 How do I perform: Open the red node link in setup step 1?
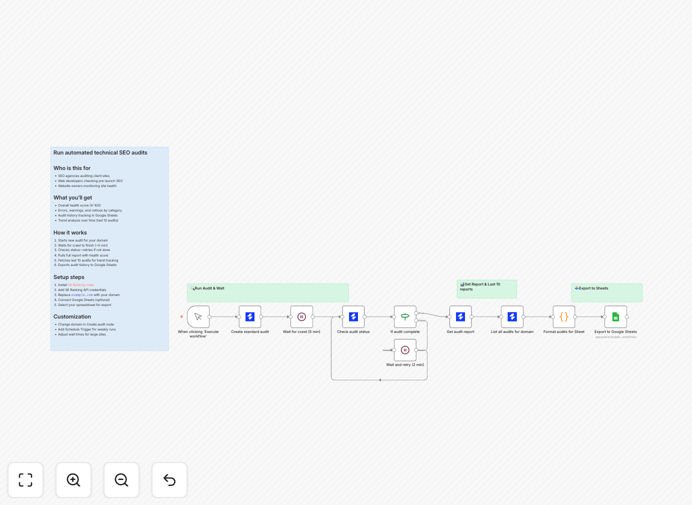pyautogui.click(x=81, y=285)
